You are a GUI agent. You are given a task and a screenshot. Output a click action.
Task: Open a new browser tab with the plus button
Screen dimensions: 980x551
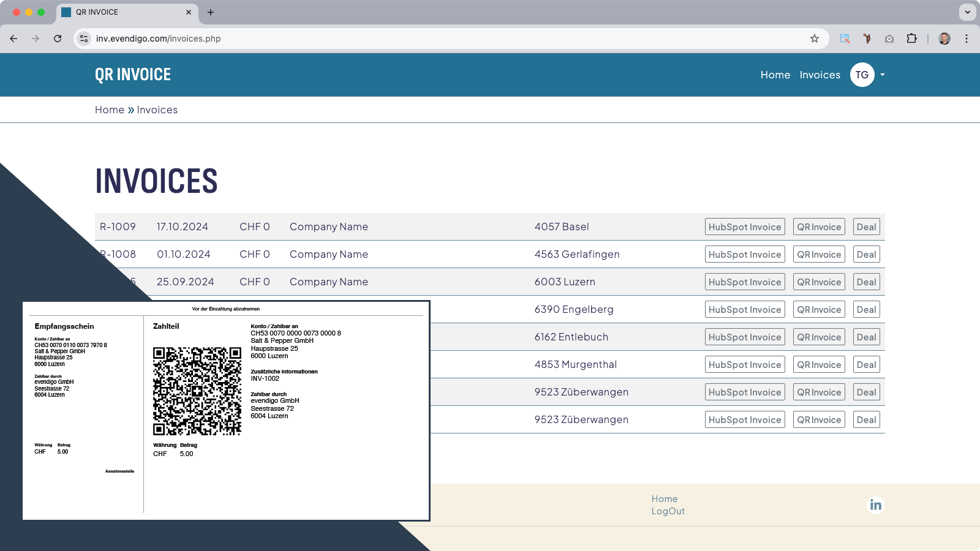(x=211, y=12)
